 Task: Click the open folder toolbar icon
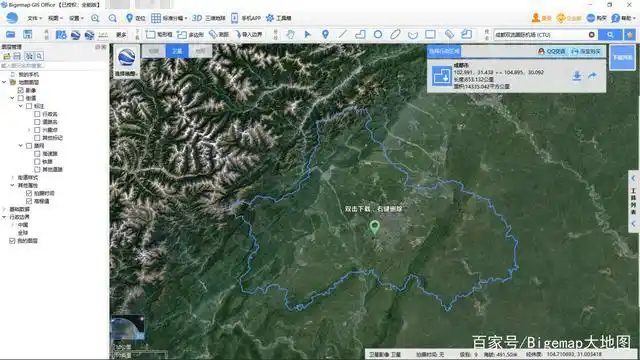(11, 34)
